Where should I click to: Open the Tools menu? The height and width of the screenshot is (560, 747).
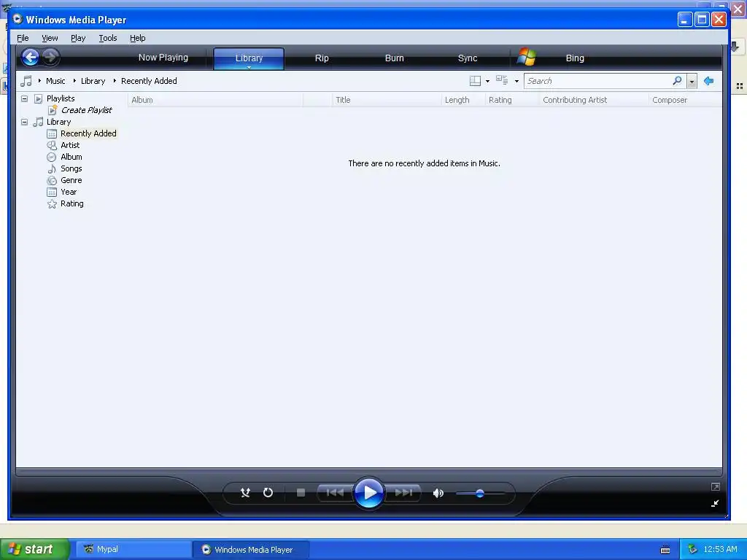coord(108,38)
